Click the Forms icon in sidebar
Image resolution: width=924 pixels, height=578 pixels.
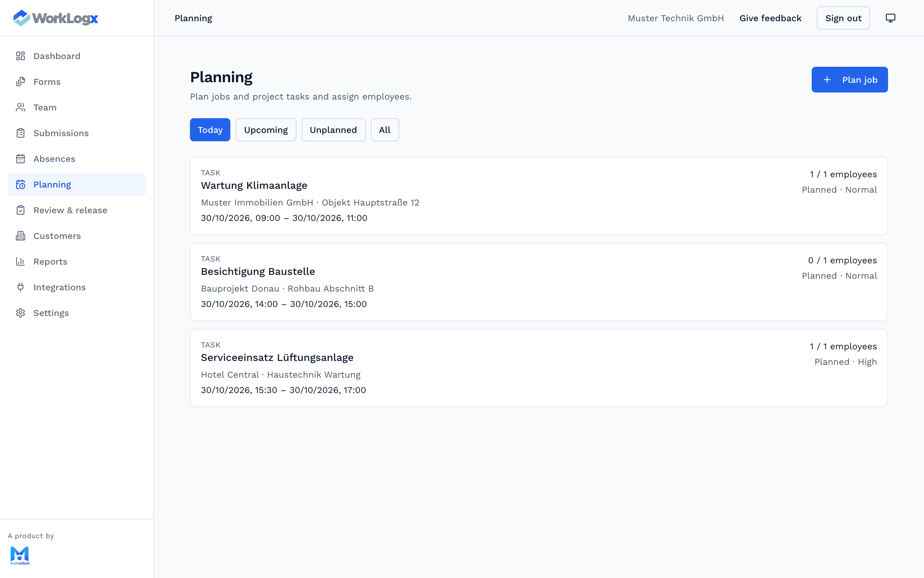tap(21, 82)
